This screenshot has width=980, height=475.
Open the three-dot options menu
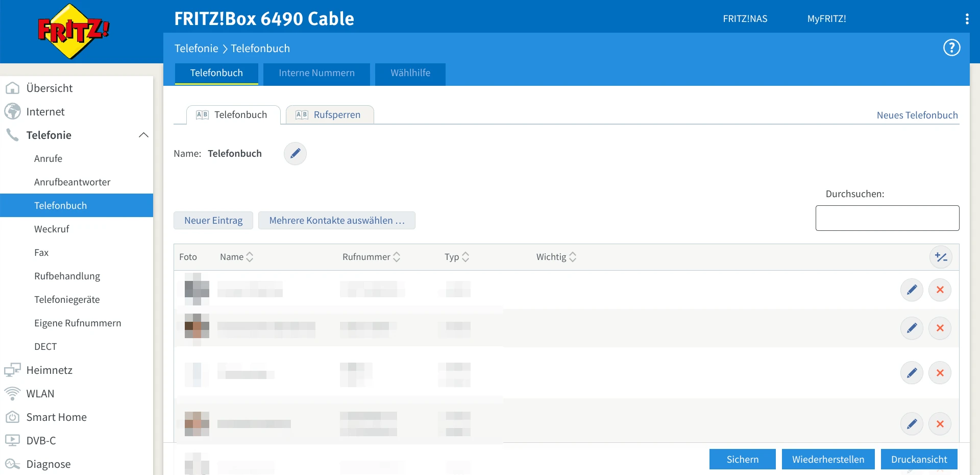pos(967,19)
